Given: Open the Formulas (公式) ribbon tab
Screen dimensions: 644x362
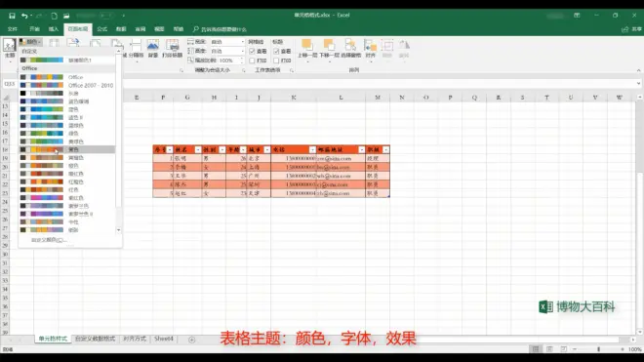Looking at the screenshot, I should tap(101, 29).
